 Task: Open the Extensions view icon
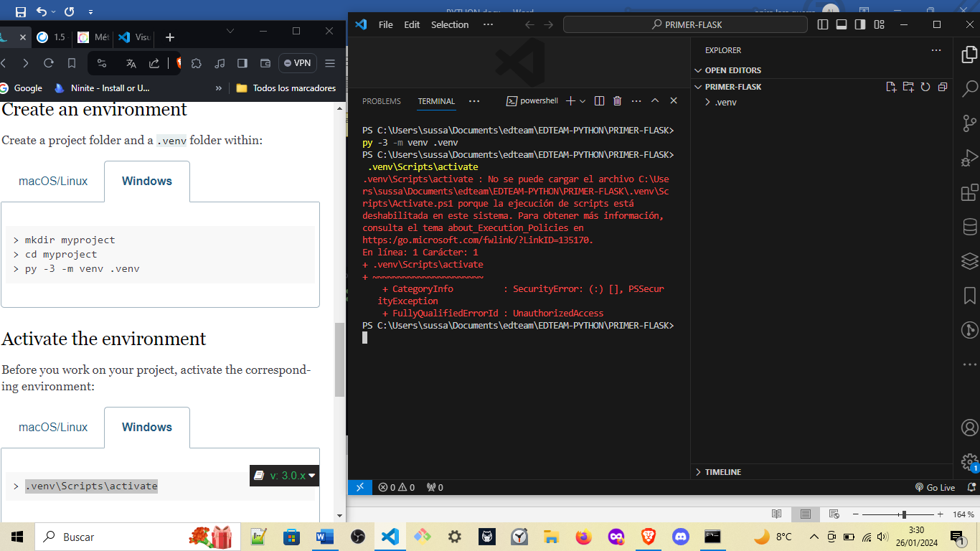pos(969,192)
